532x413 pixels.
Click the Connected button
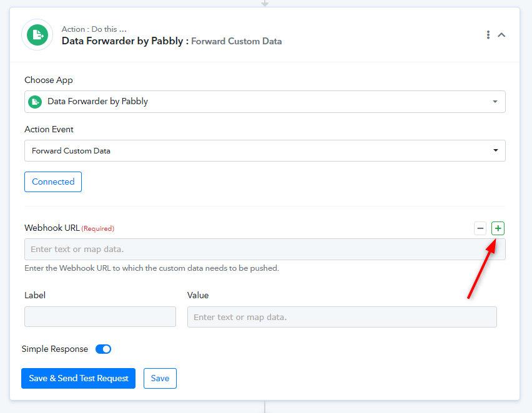pos(53,182)
